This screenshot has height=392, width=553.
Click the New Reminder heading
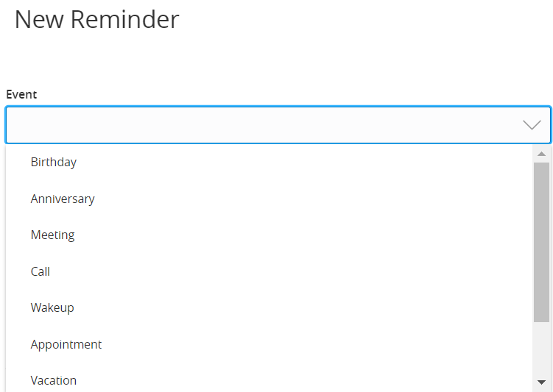pyautogui.click(x=96, y=20)
